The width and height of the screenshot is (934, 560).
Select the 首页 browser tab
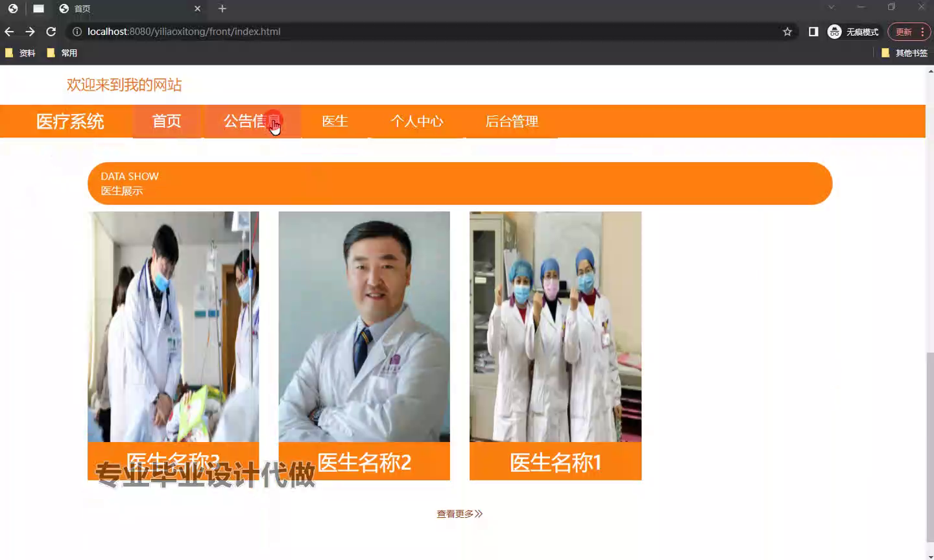(130, 8)
